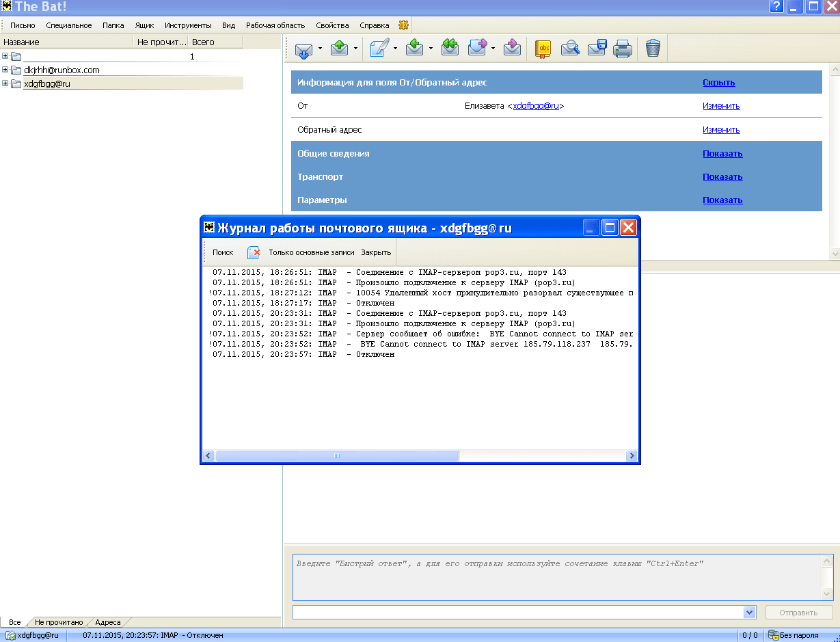Viewport: 840px width, 642px height.
Task: Click the Get new mail icon
Action: (304, 49)
